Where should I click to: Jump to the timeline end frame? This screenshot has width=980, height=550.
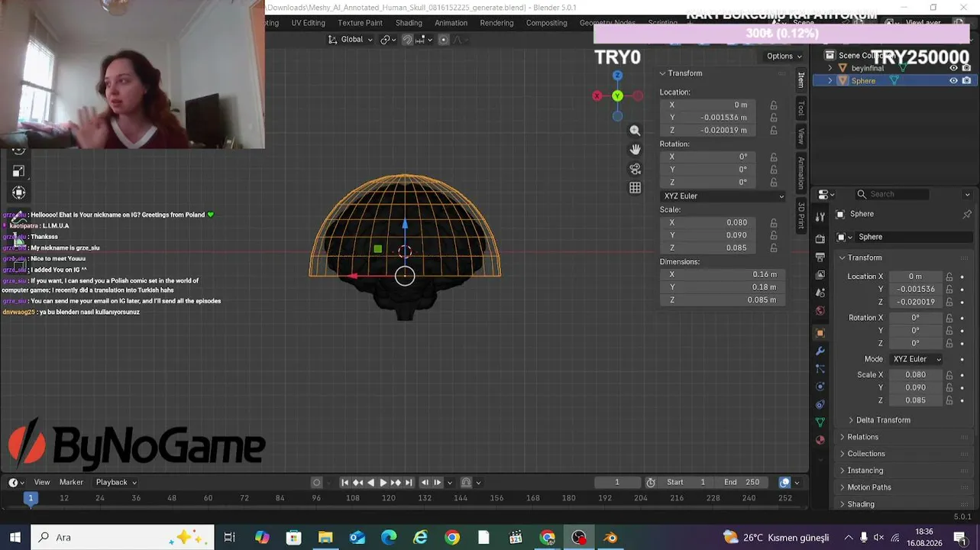pos(409,482)
